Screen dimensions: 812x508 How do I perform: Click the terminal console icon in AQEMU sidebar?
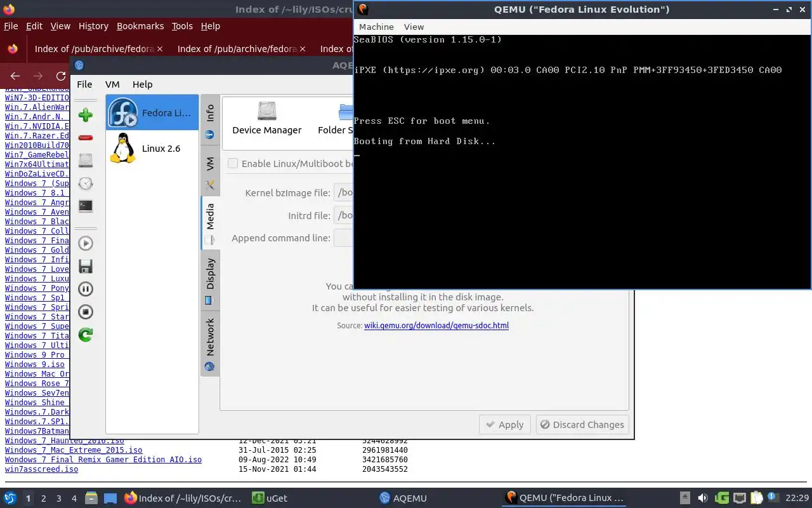[86, 206]
